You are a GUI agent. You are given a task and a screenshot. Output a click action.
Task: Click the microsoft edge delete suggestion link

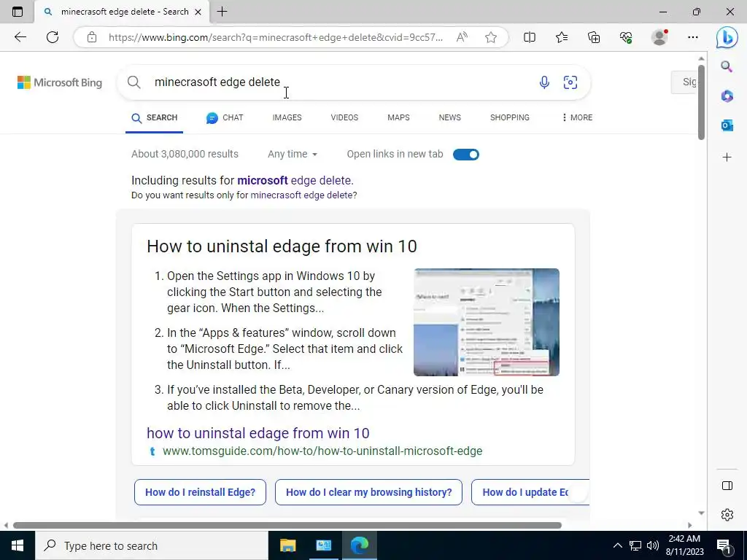pos(295,181)
